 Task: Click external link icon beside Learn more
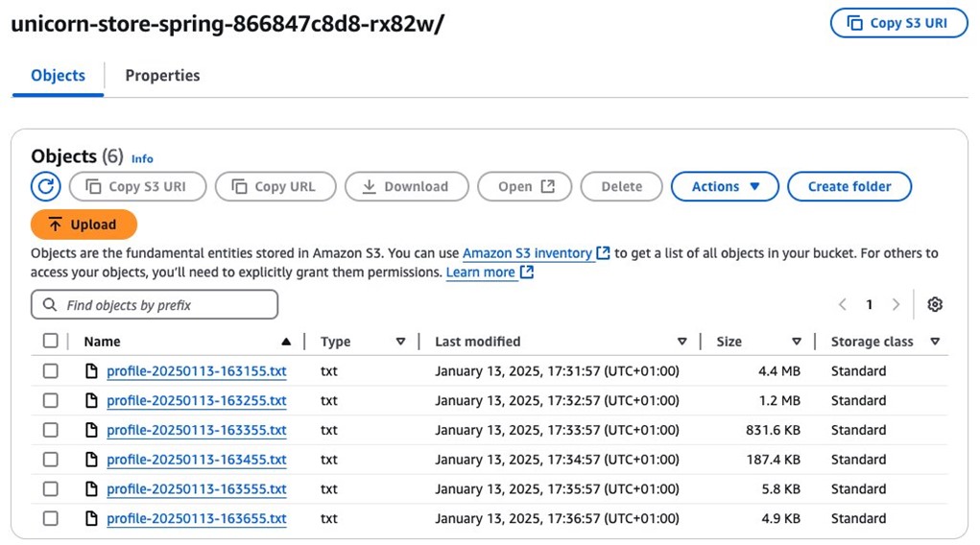point(527,272)
